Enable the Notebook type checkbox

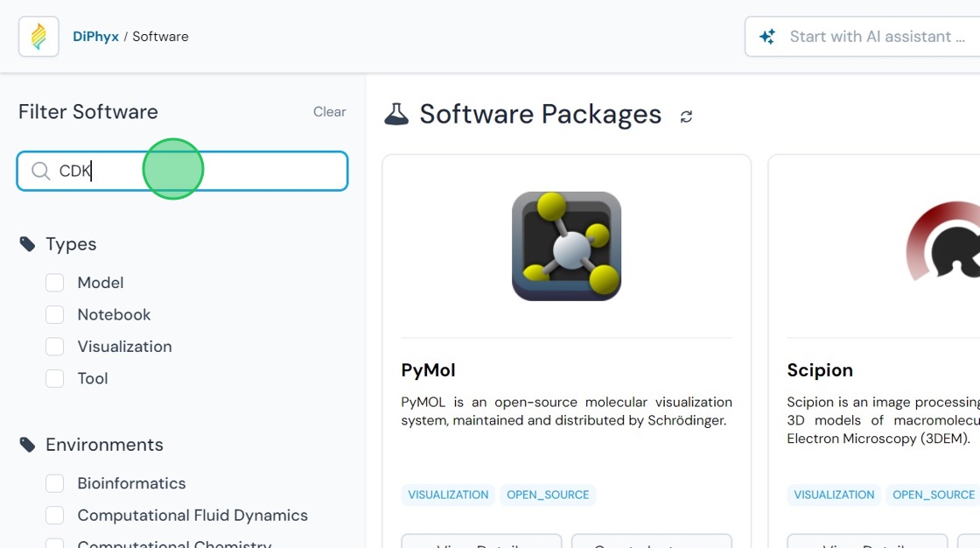pos(54,314)
